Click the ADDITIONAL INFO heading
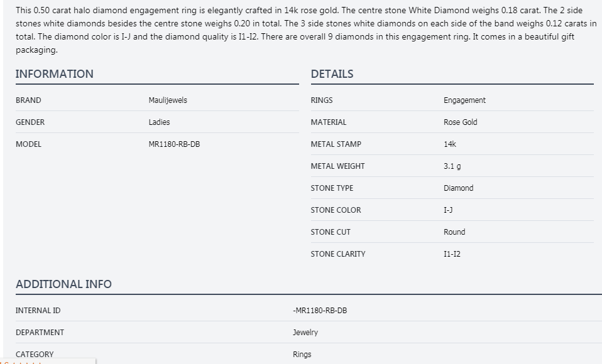The height and width of the screenshot is (364, 602). [x=63, y=284]
